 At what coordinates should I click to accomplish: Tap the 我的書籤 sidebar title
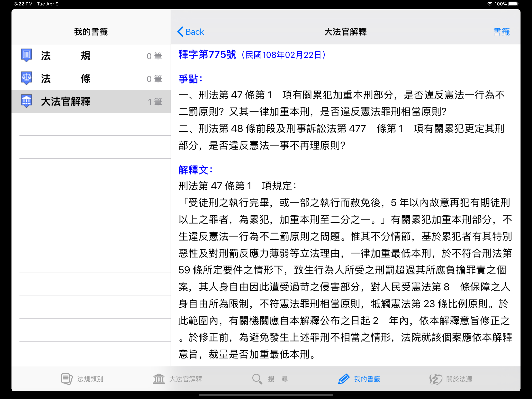[91, 32]
